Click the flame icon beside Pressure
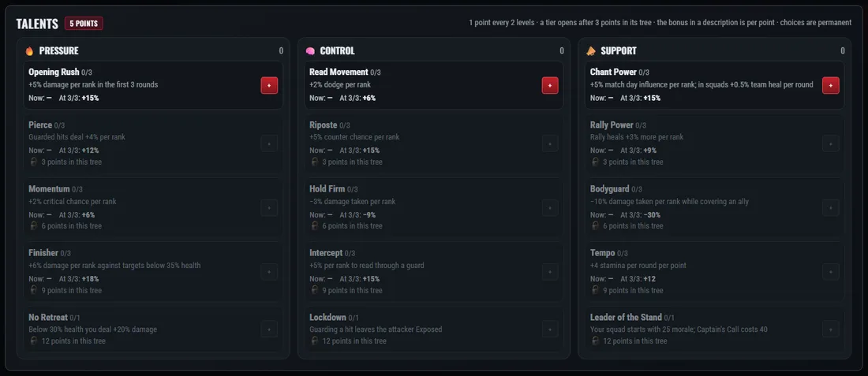The width and height of the screenshot is (868, 376). (29, 51)
